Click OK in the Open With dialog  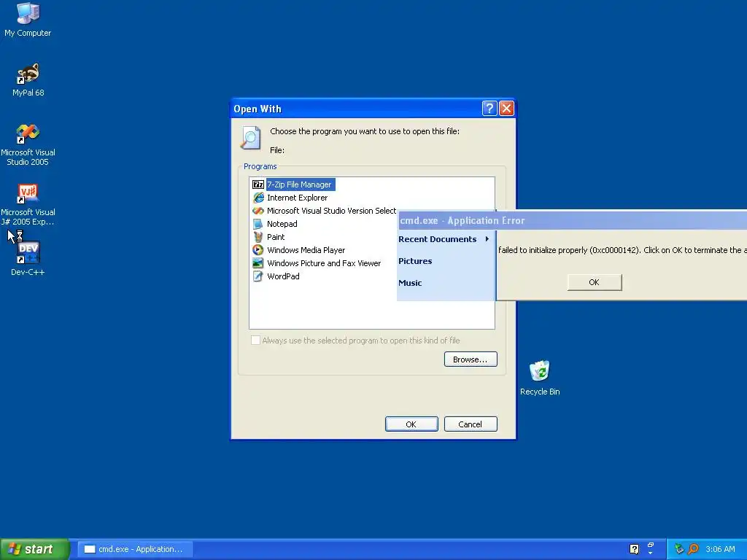pyautogui.click(x=411, y=424)
